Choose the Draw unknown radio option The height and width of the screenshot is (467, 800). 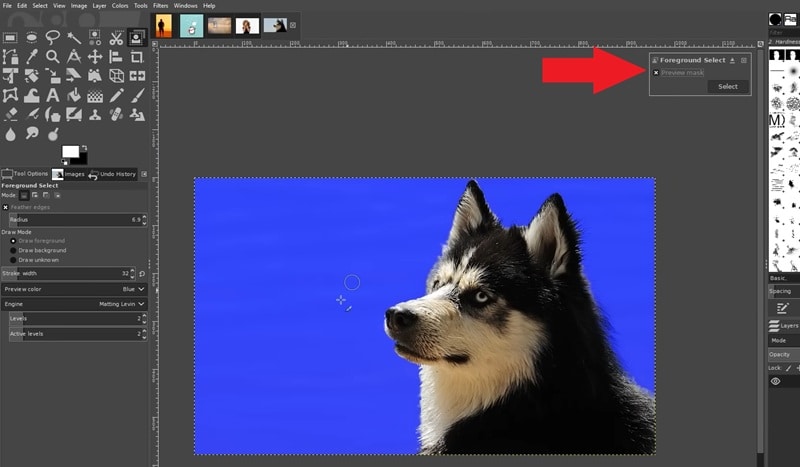click(13, 260)
